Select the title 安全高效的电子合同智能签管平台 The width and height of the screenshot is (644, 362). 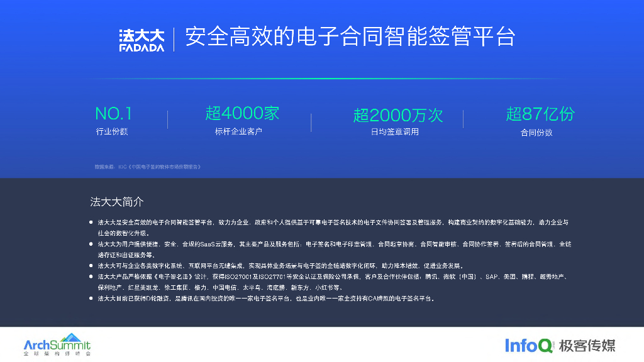350,36
